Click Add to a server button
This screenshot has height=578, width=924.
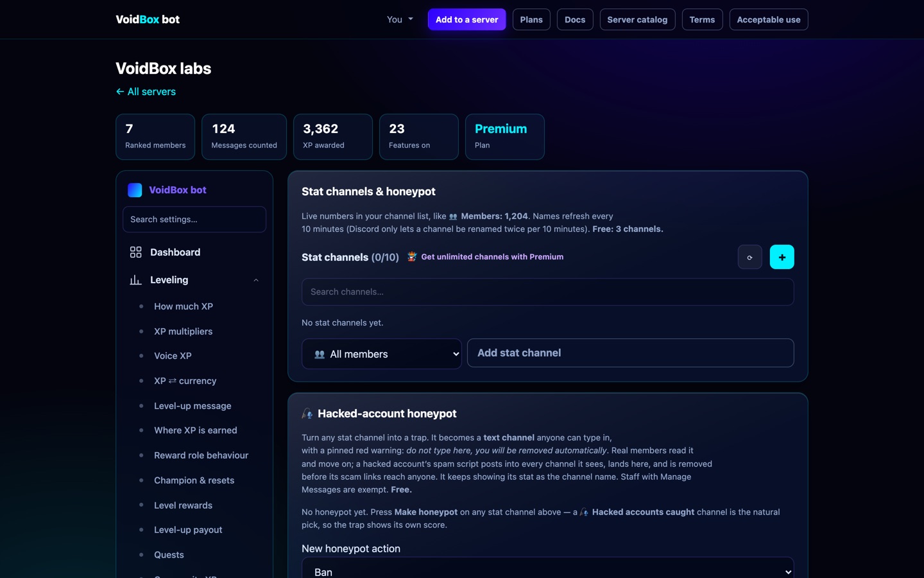pos(466,19)
